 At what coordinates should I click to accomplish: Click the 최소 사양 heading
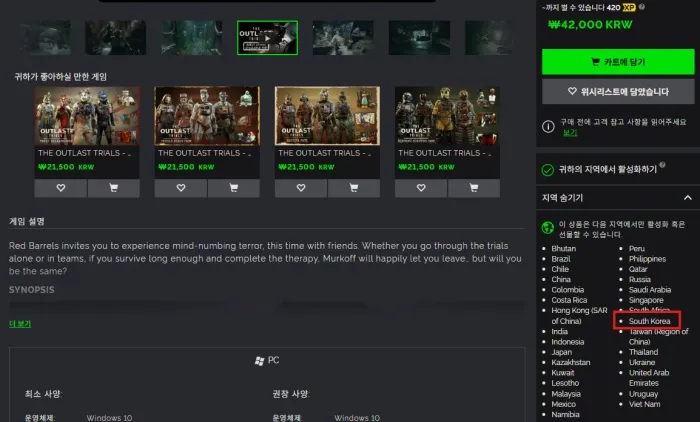tap(43, 394)
